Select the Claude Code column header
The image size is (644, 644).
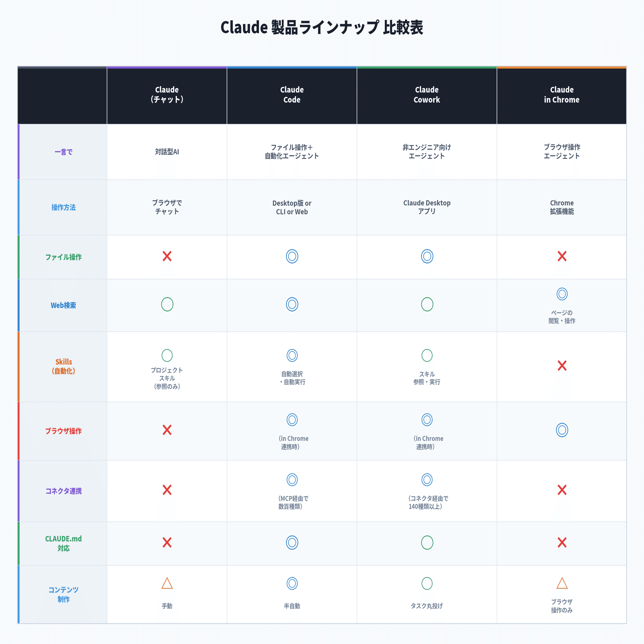(x=292, y=95)
